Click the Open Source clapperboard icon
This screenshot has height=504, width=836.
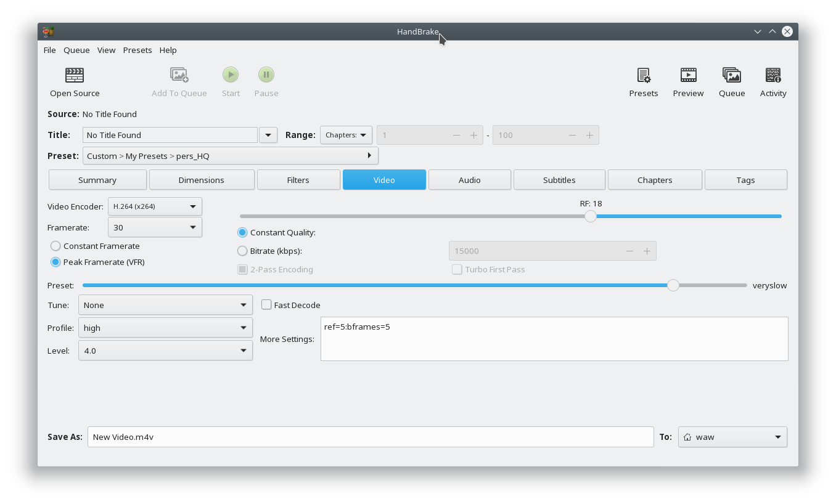pos(75,75)
